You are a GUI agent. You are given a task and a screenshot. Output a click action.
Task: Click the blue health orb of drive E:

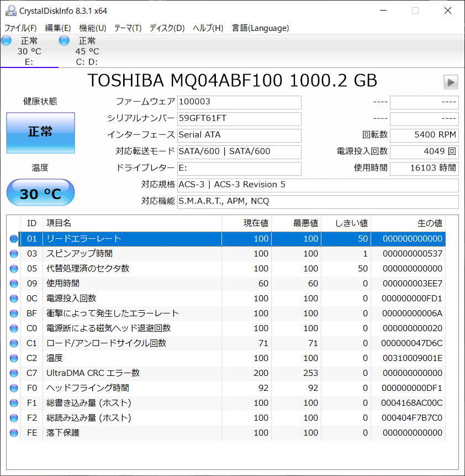tap(7, 40)
